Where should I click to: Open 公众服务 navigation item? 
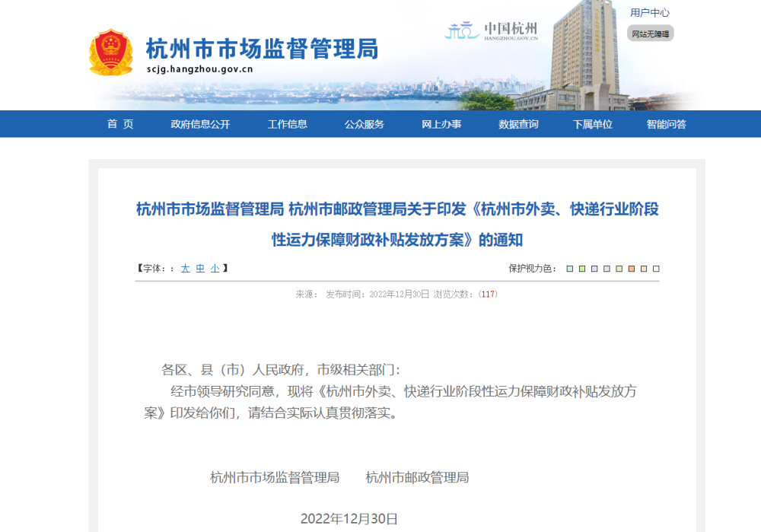(x=364, y=124)
